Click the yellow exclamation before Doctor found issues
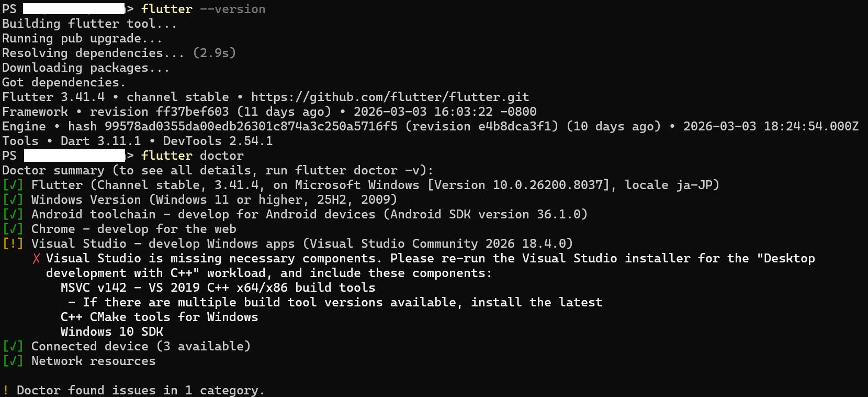 tap(5, 390)
